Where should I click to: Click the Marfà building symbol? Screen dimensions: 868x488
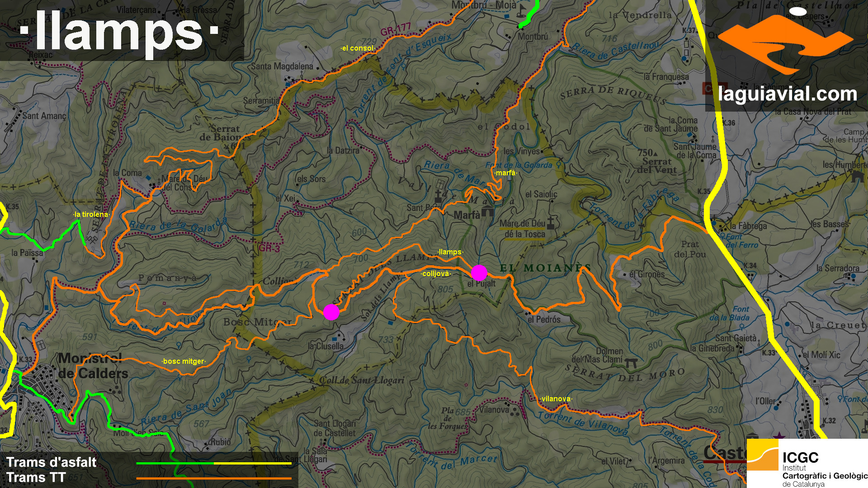(487, 211)
